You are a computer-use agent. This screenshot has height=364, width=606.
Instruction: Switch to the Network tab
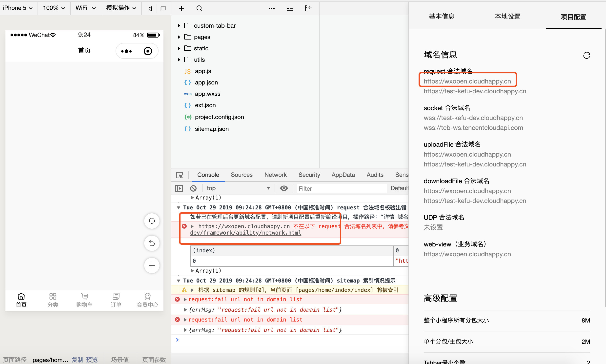[275, 175]
